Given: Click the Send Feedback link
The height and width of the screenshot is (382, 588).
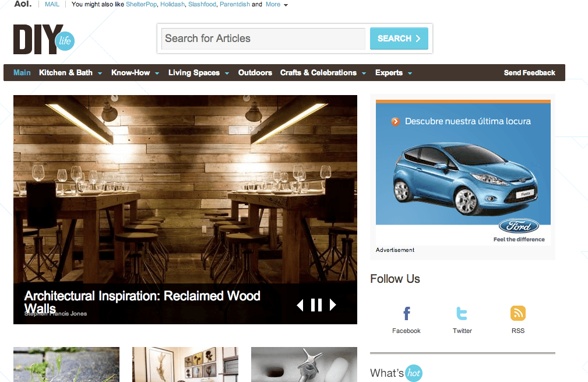Looking at the screenshot, I should click(529, 73).
